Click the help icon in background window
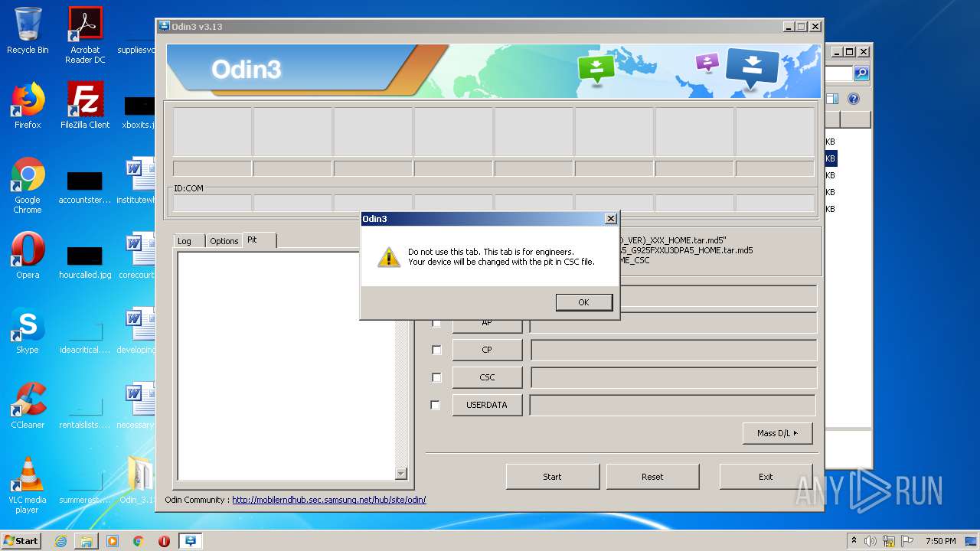This screenshot has width=980, height=551. point(854,99)
